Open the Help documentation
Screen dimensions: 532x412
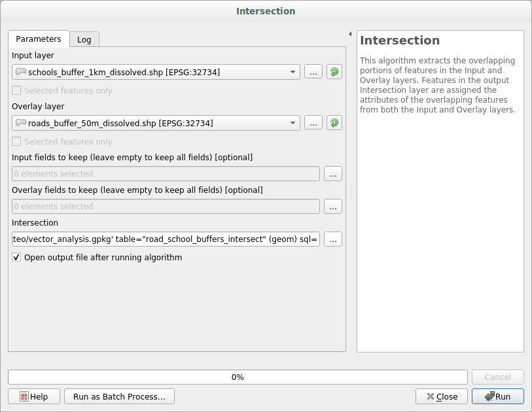coord(33,396)
